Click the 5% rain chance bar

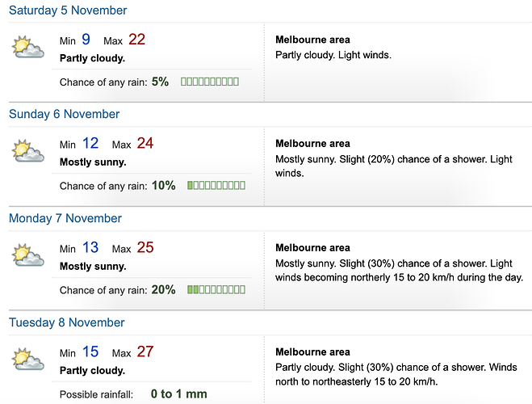tap(210, 82)
